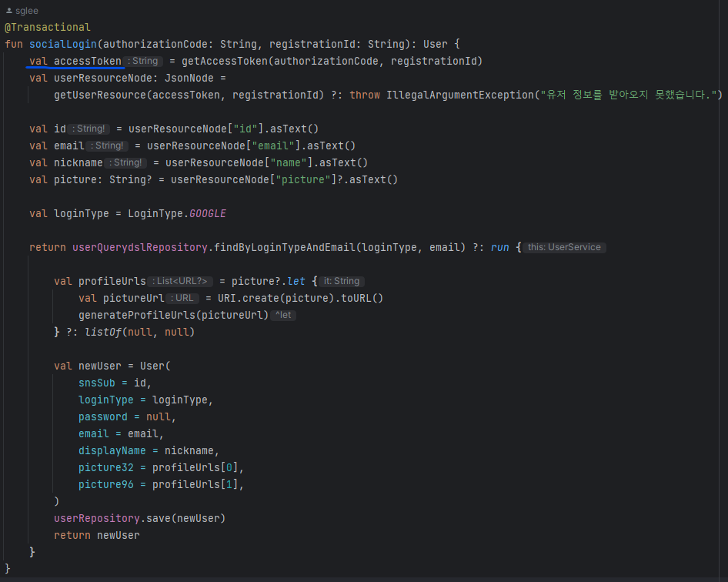
Task: Click the val newUser declaration
Action: 87,366
